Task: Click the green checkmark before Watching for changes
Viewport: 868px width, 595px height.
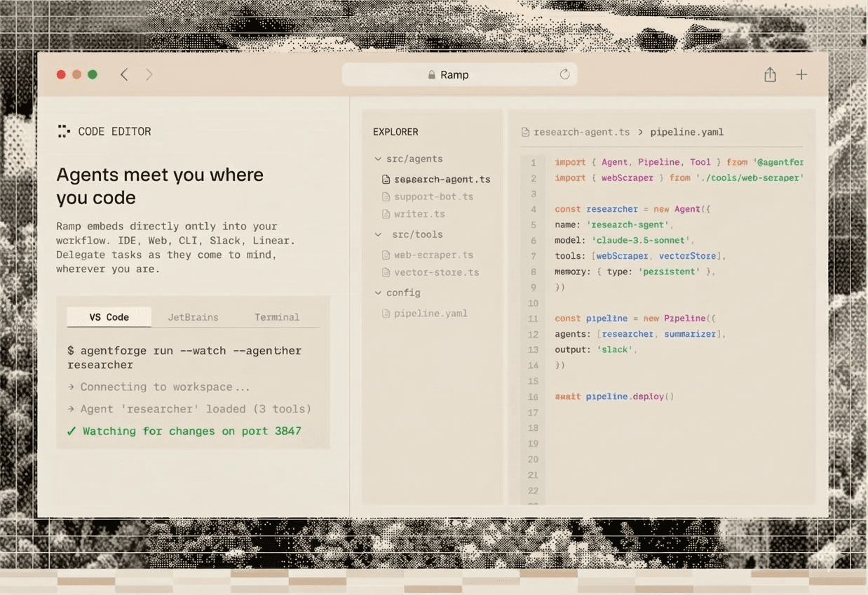Action: (x=72, y=431)
